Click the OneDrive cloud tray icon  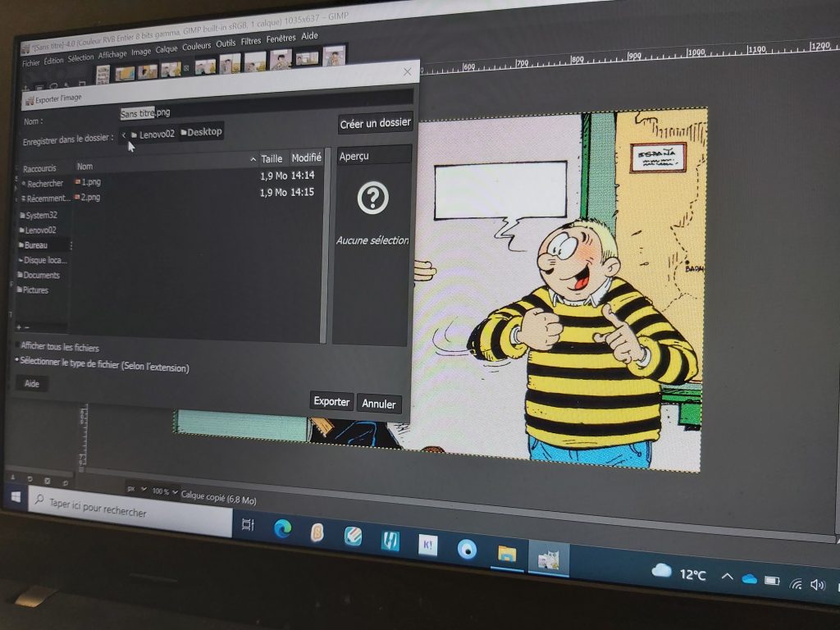click(750, 578)
